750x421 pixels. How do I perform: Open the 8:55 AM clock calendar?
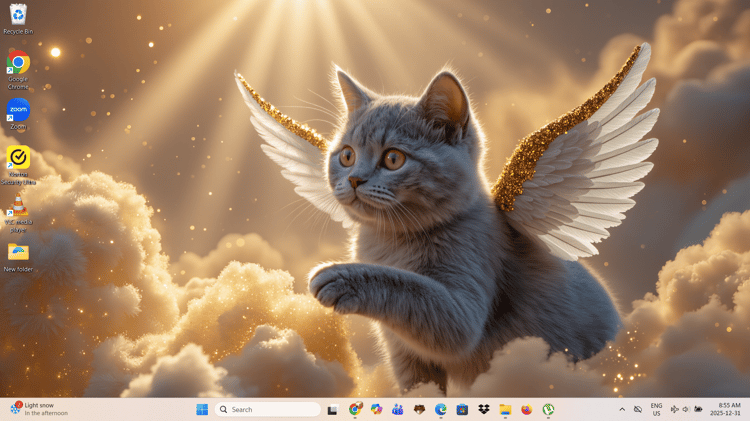725,410
